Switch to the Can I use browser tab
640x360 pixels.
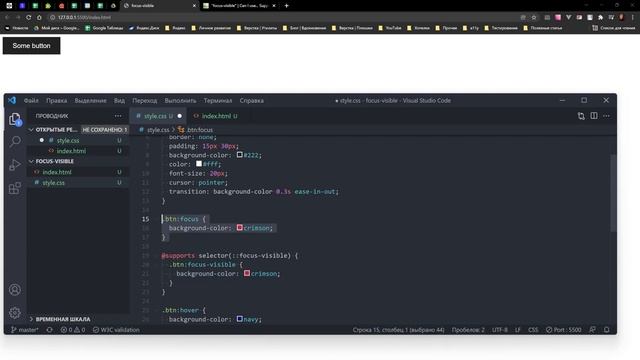tap(239, 6)
